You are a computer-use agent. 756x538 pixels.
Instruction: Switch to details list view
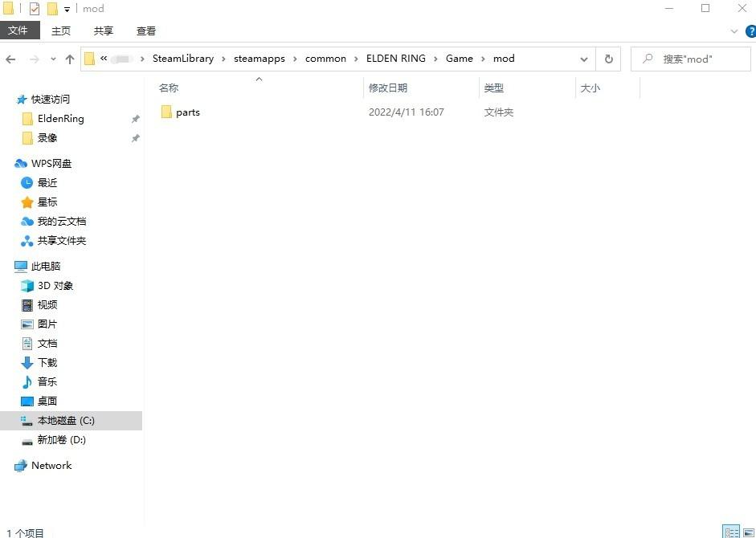731,532
